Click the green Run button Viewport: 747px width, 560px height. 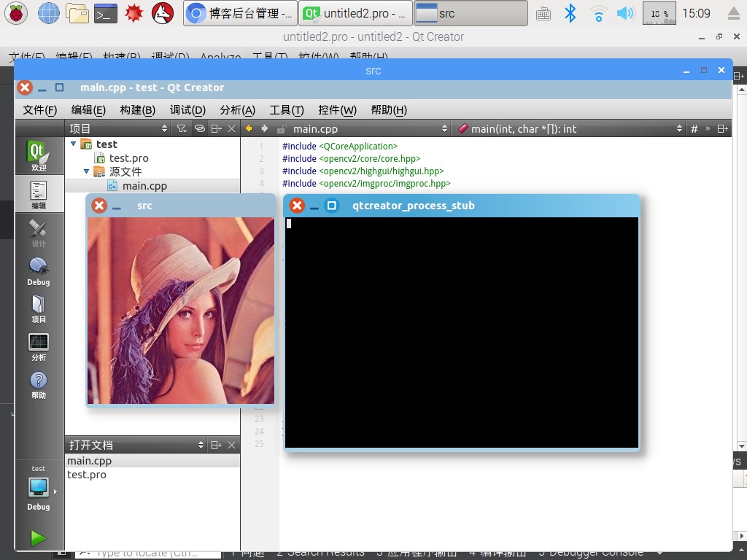click(x=39, y=538)
